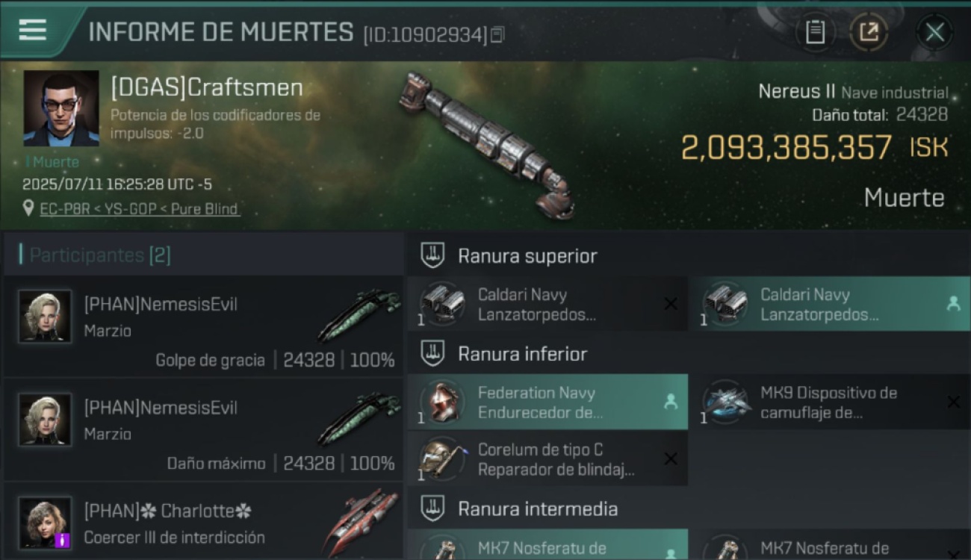Select Corelum de tipo C Reparador

point(547,459)
